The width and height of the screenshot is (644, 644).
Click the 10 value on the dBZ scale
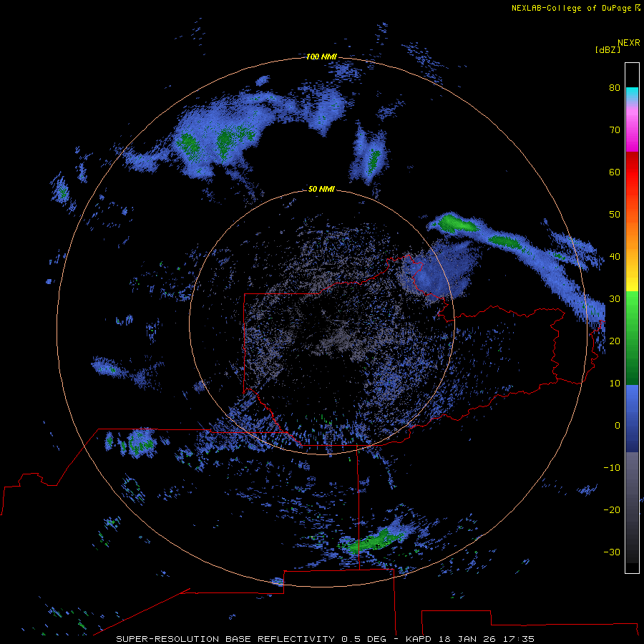pos(615,384)
